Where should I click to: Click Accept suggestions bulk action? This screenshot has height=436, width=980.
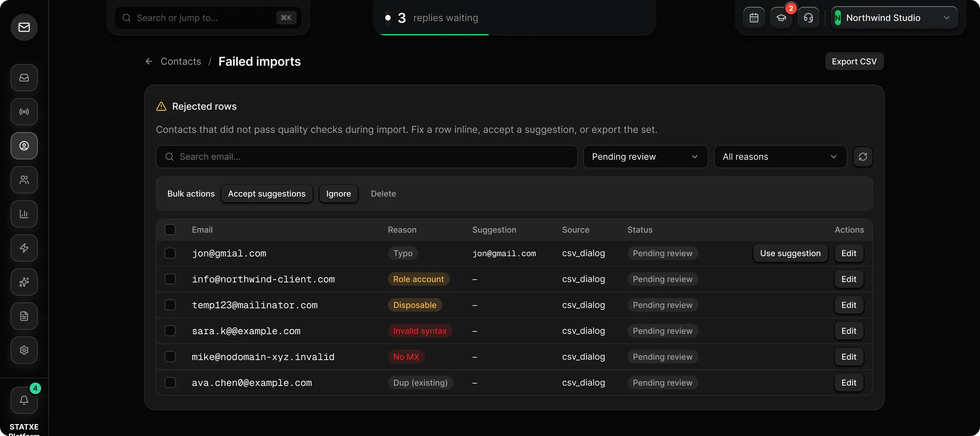pos(266,193)
